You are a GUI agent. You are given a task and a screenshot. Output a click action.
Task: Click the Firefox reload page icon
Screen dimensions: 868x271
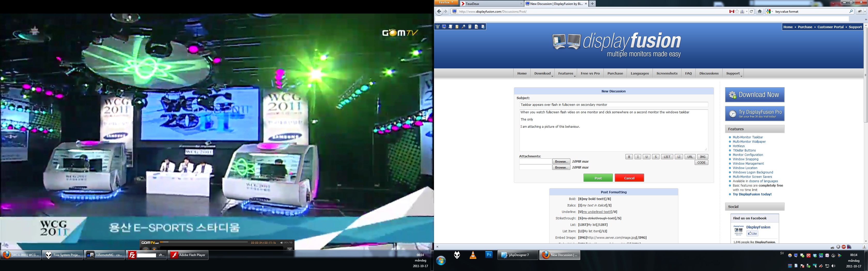tap(751, 11)
